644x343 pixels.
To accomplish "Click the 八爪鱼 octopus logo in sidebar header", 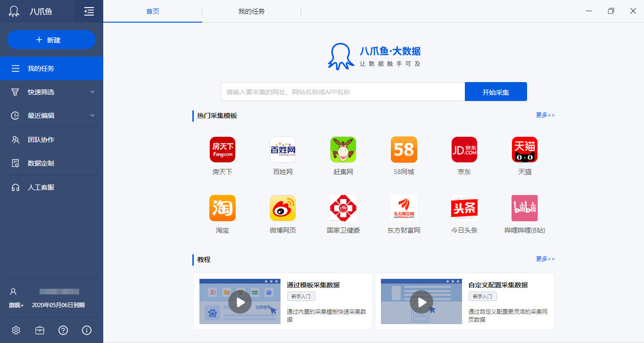I will [14, 11].
